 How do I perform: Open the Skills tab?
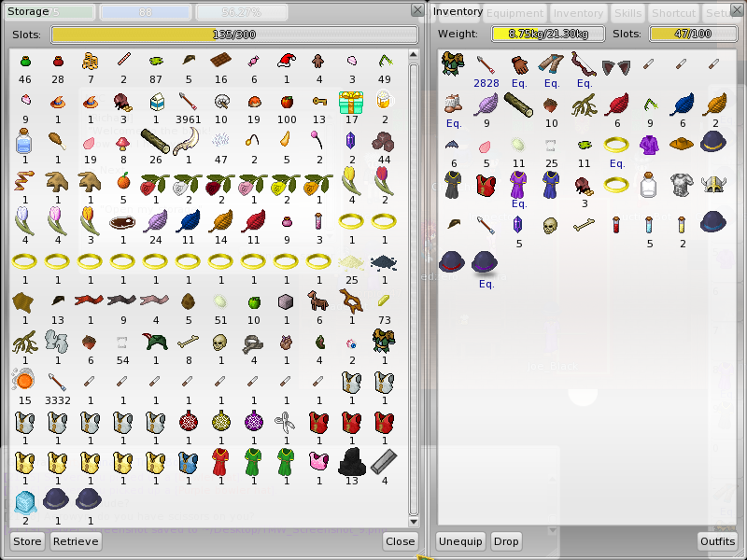(627, 13)
